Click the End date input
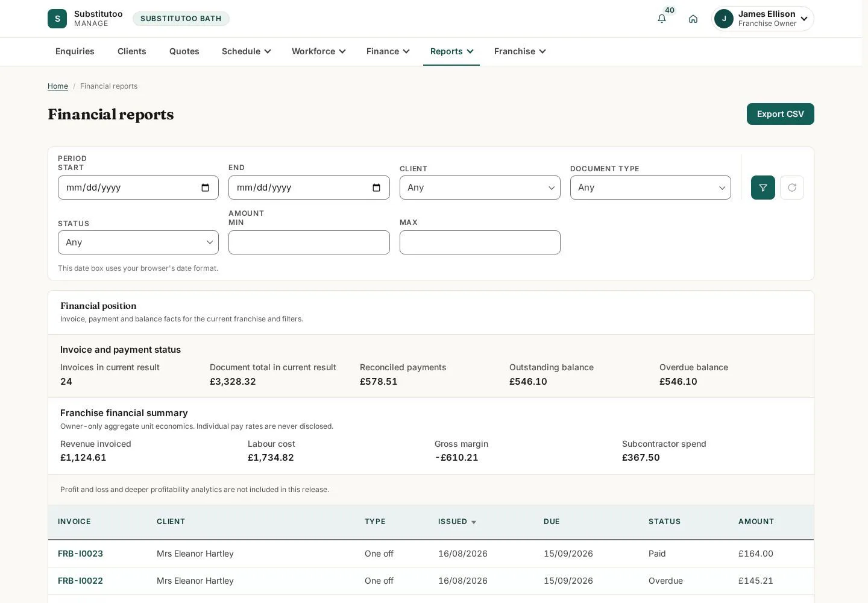868x603 pixels. [x=309, y=188]
